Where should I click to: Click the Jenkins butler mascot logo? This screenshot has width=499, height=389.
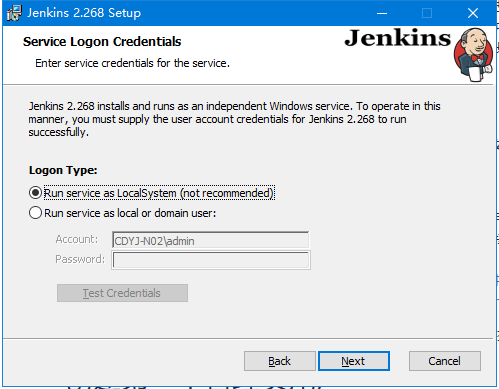click(x=473, y=55)
